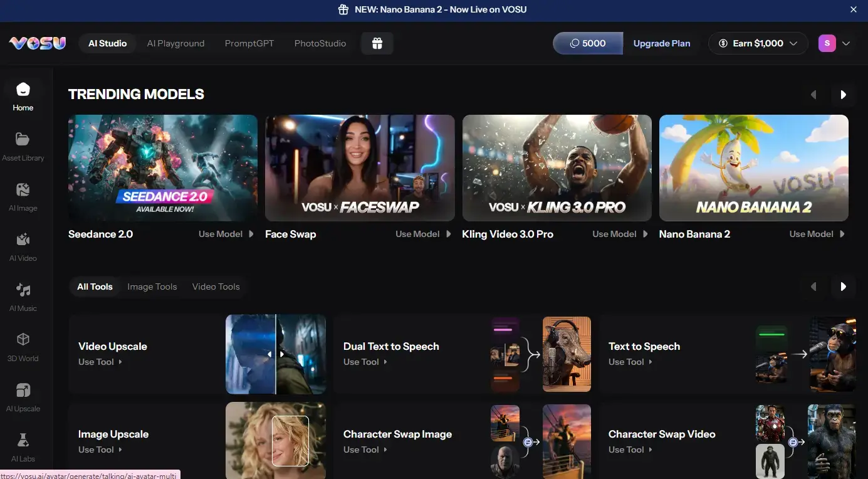Click the Seedance 2.0 model title

click(101, 234)
